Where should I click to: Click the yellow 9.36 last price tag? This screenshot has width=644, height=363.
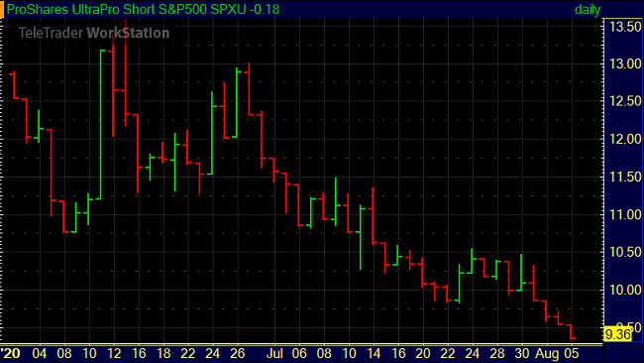617,334
